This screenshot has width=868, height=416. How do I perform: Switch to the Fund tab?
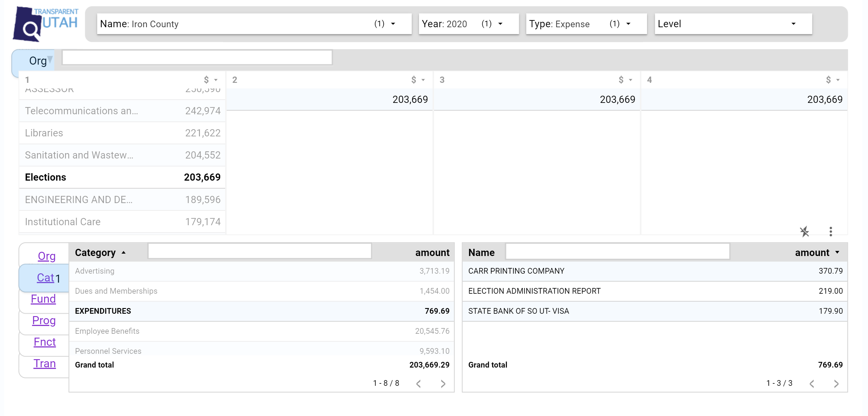(43, 299)
